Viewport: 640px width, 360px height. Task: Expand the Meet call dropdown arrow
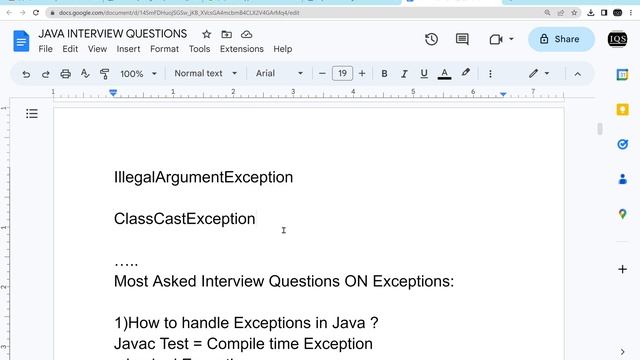511,39
